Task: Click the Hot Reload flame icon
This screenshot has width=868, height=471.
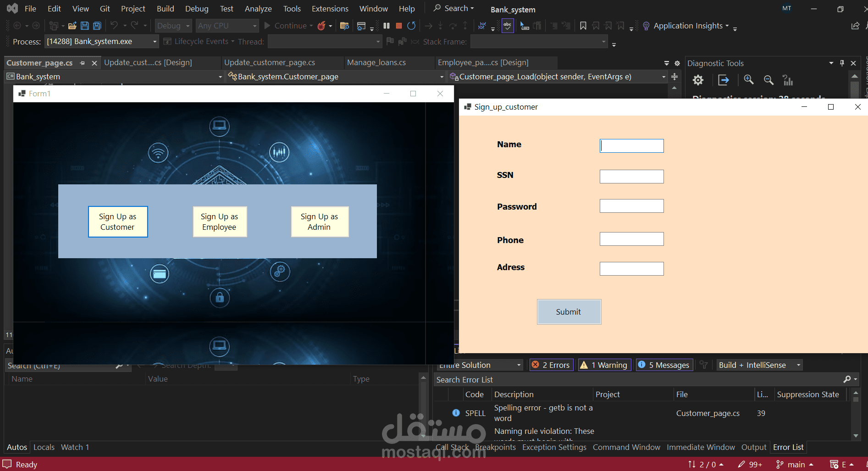Action: (321, 26)
